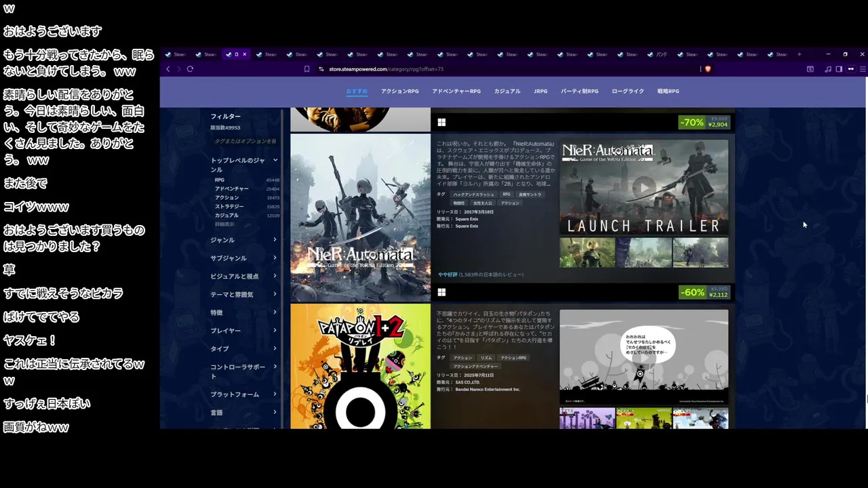Open SAS CO.,LTD. developer link
Viewport: 868px width, 488px height.
pyautogui.click(x=468, y=382)
